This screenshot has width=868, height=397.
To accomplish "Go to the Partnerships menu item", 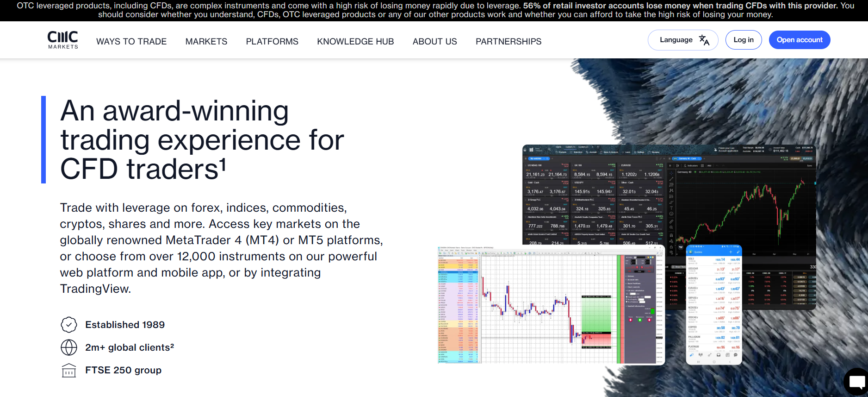I will pos(508,42).
